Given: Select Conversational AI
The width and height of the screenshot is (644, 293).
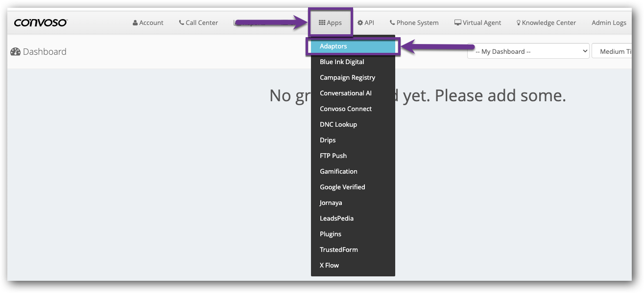Looking at the screenshot, I should pos(345,93).
